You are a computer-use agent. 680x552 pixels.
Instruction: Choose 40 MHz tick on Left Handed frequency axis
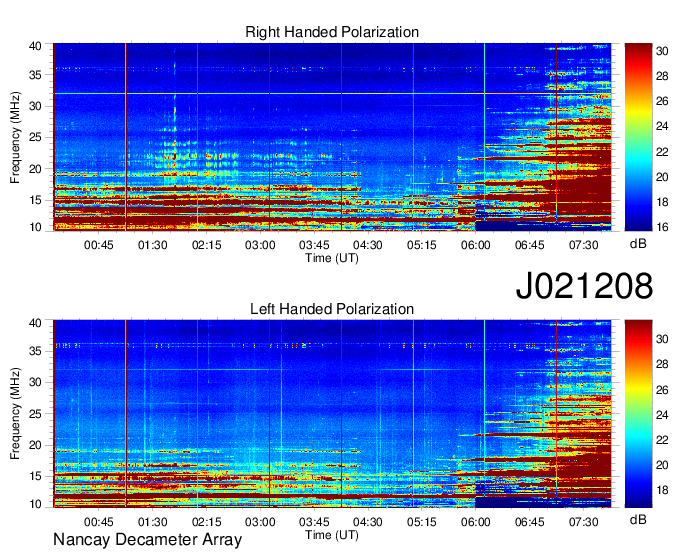(x=35, y=323)
